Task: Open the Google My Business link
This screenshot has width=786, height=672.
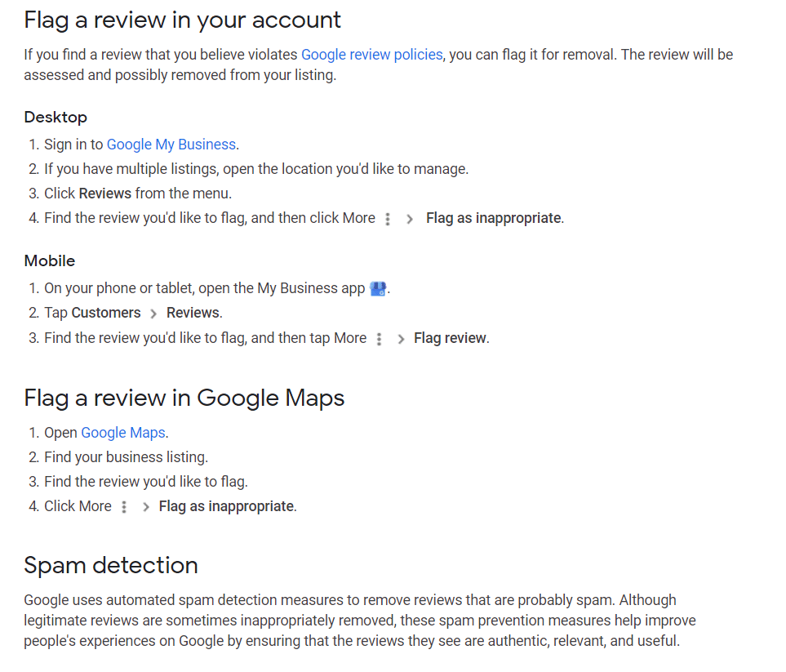Action: tap(171, 144)
